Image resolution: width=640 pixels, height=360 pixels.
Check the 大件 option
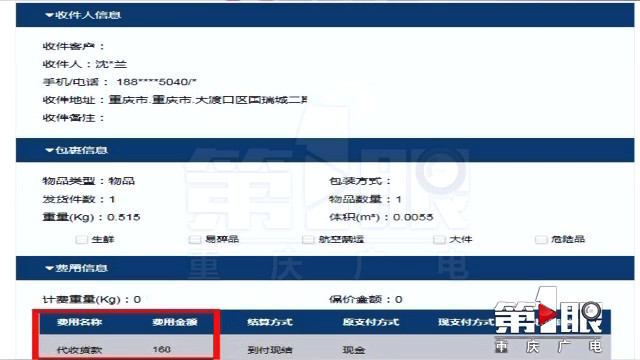pos(439,239)
